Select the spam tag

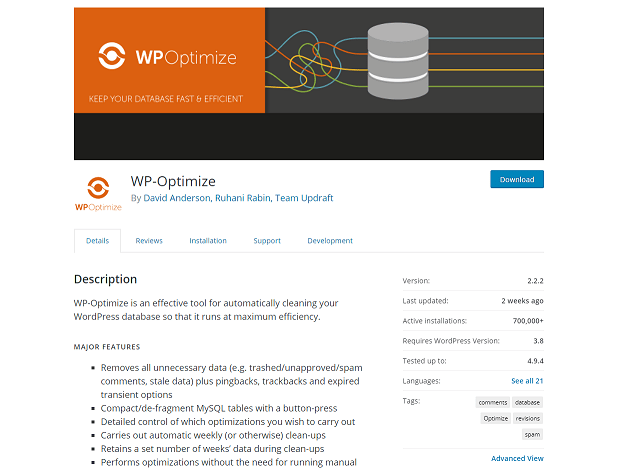532,435
